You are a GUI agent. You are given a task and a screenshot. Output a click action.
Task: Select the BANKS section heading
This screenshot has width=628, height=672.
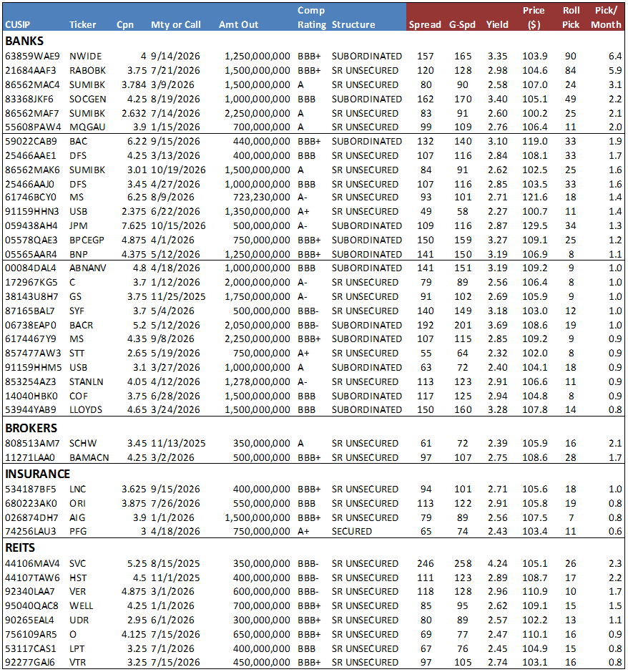(24, 41)
